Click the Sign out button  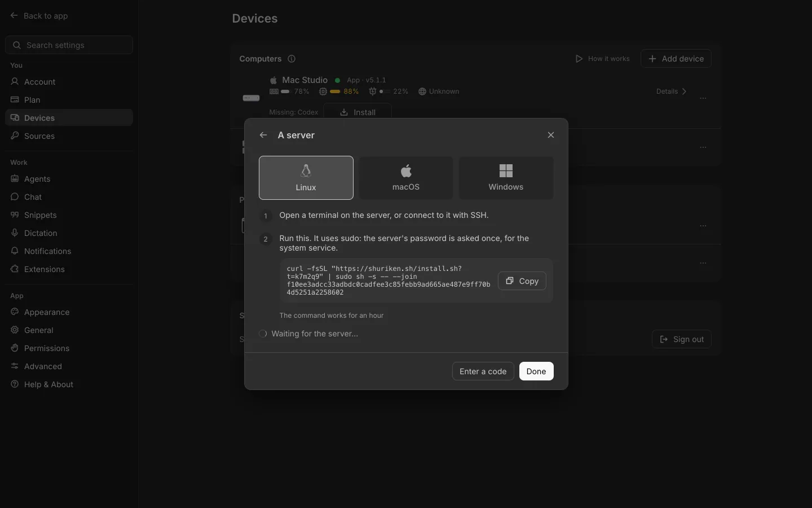coord(682,339)
